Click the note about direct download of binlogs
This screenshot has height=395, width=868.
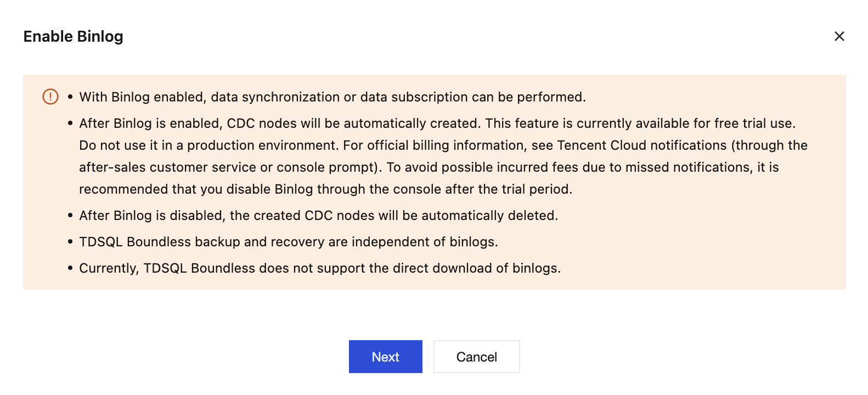(319, 268)
